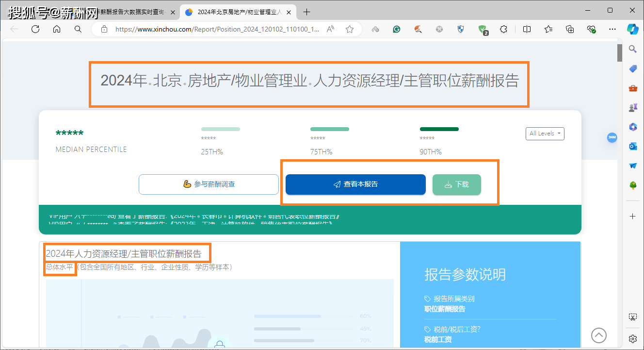Click the 24M blue floating badge
Image resolution: width=644 pixels, height=350 pixels.
[x=612, y=138]
